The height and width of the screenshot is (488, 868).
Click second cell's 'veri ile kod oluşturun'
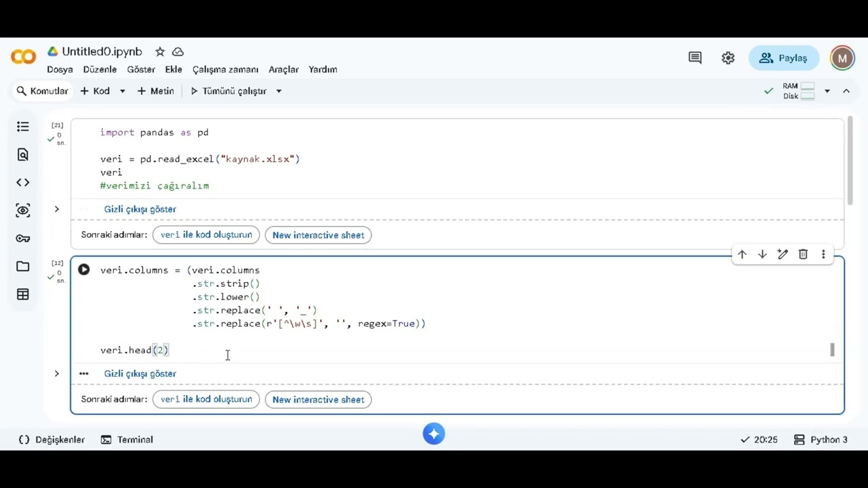coord(206,399)
